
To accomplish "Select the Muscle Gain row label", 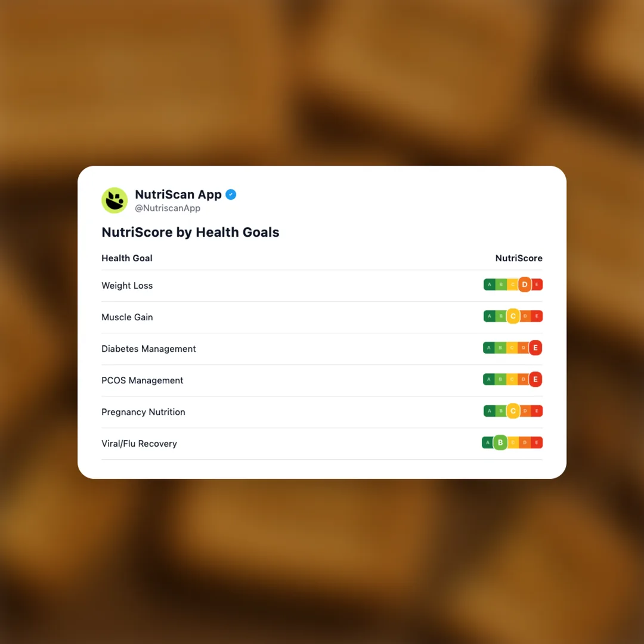I will click(127, 317).
